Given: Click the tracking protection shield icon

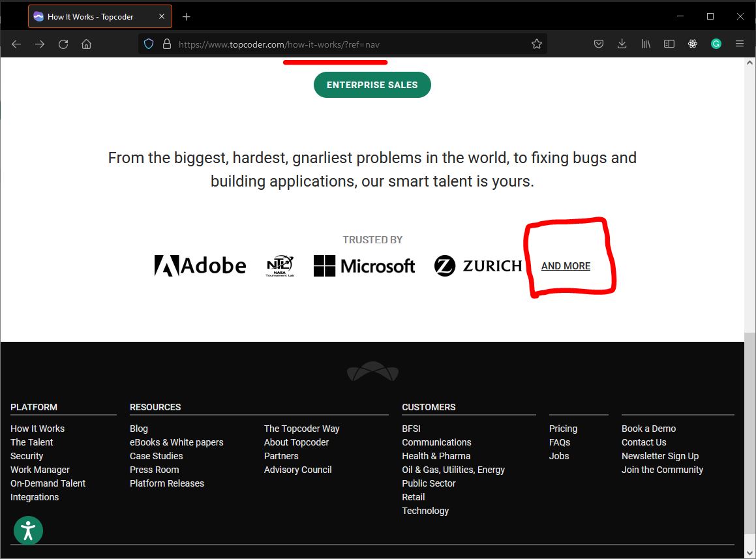Looking at the screenshot, I should [x=149, y=44].
